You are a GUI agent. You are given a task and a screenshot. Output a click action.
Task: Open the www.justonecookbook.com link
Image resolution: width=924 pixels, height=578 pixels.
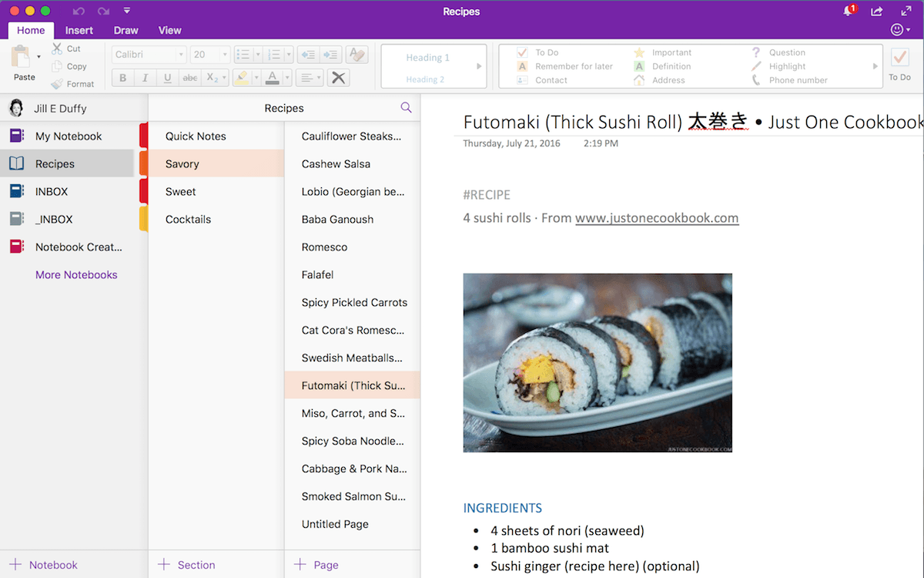657,217
